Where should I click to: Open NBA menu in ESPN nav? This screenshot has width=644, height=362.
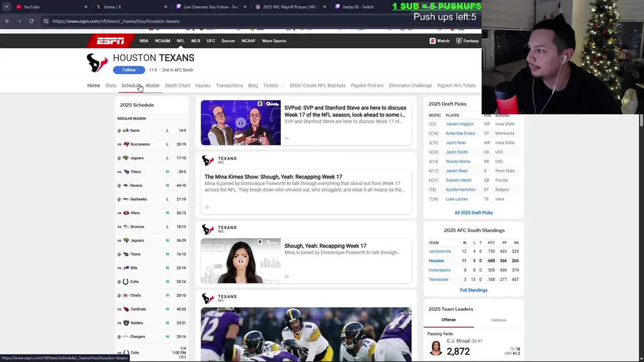click(144, 41)
